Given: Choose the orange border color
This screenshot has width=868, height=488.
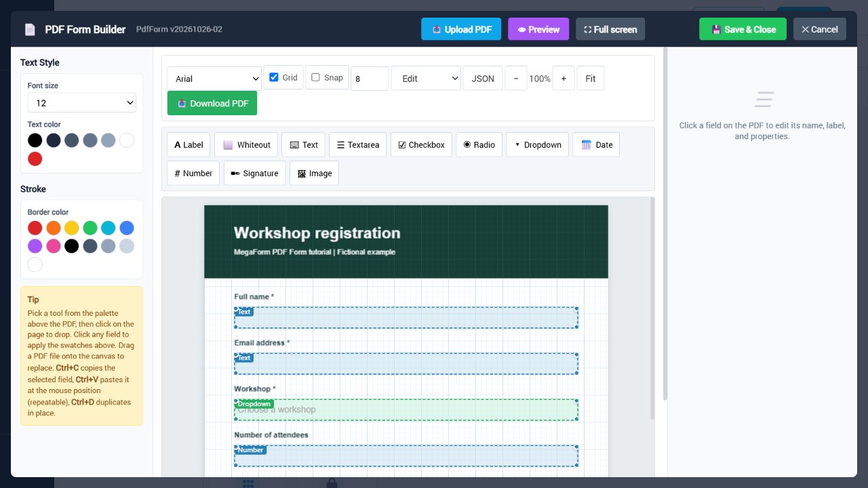Looking at the screenshot, I should [54, 228].
